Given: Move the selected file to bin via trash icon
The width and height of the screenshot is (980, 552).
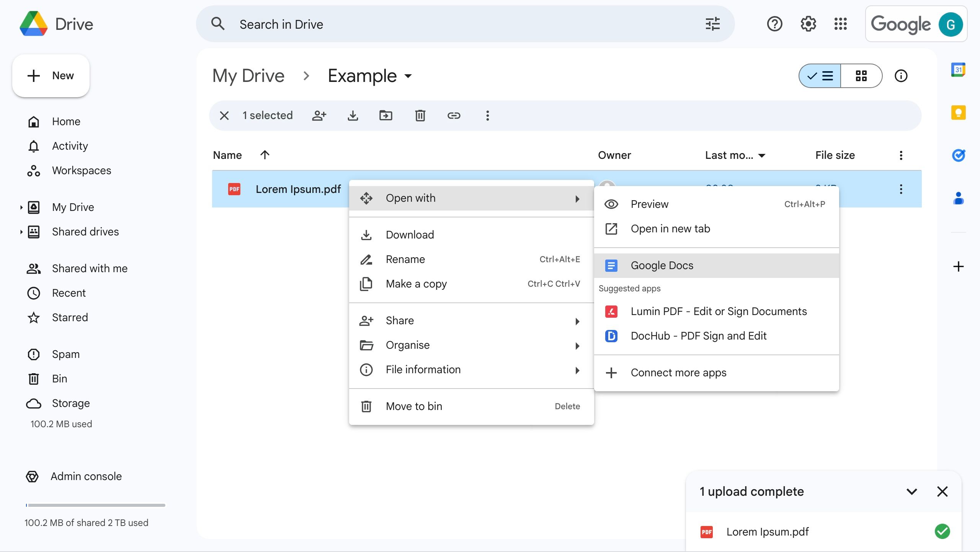Looking at the screenshot, I should pyautogui.click(x=420, y=115).
